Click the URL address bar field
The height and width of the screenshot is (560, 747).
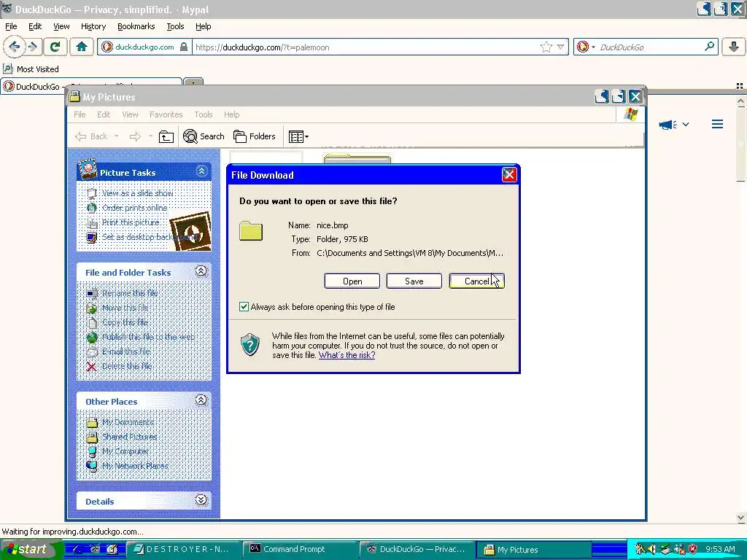point(367,47)
